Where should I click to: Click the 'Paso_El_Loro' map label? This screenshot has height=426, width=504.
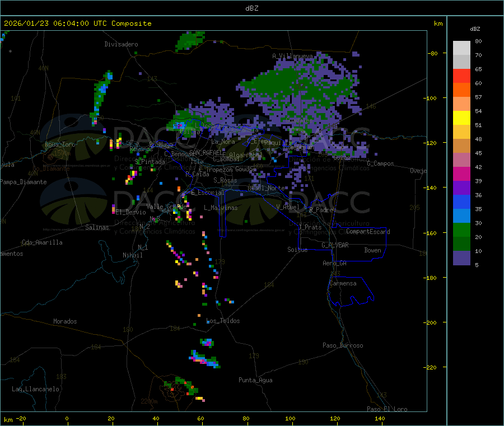pos(388,409)
